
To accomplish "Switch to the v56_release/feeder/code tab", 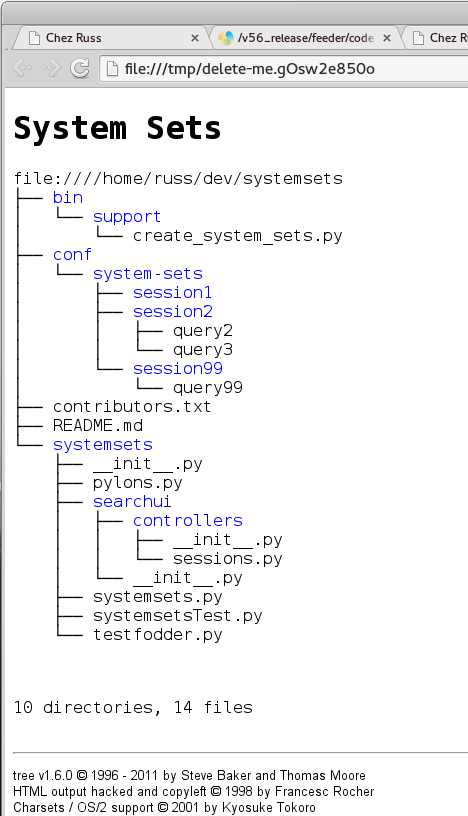I will pos(306,38).
